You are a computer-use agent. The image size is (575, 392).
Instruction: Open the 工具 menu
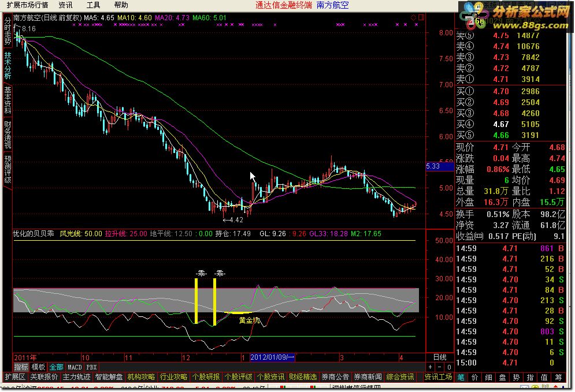[93, 5]
